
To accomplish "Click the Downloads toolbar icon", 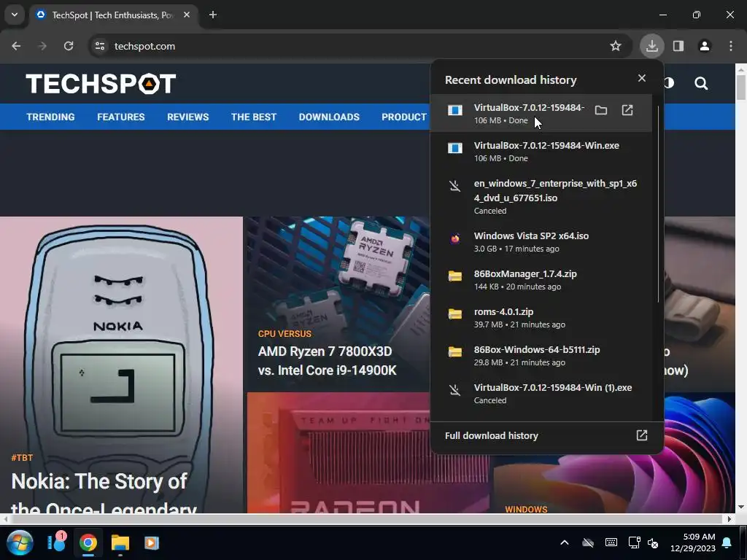I will pos(651,46).
